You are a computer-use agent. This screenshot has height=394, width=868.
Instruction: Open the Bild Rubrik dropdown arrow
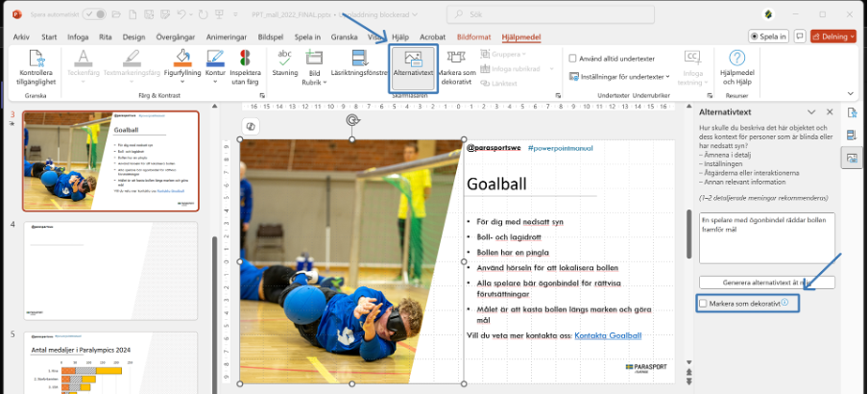pyautogui.click(x=325, y=83)
